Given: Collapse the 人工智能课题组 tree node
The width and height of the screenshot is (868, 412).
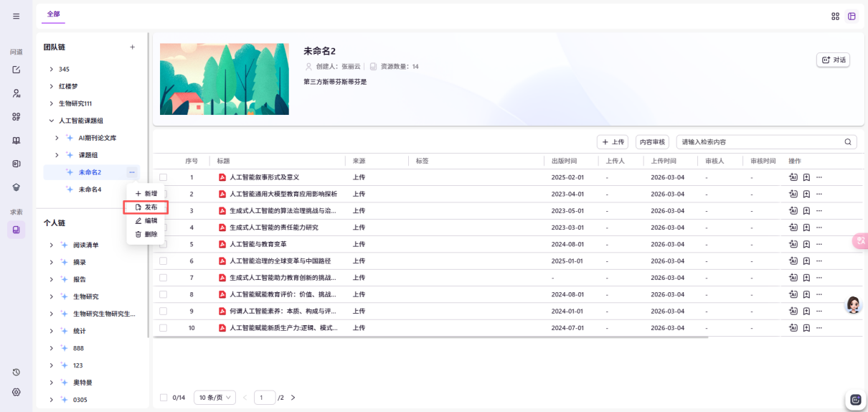Looking at the screenshot, I should coord(51,121).
